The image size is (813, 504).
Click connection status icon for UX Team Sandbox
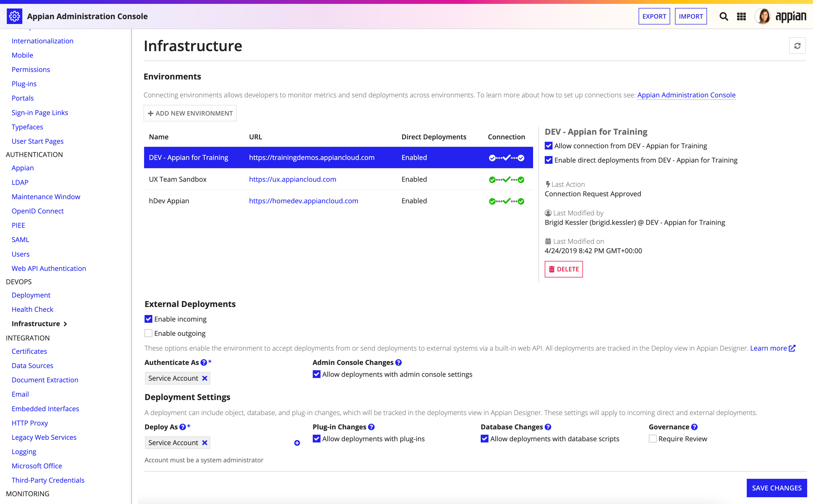click(506, 180)
